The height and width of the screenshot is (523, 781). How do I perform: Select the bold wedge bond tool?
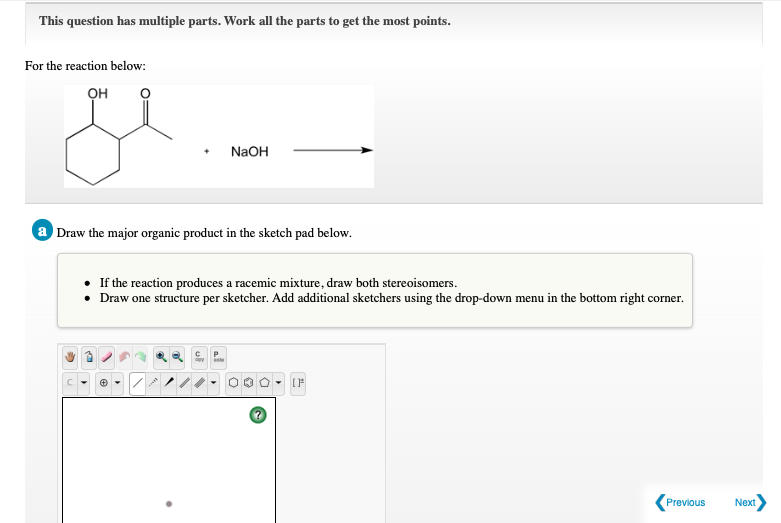[x=169, y=383]
